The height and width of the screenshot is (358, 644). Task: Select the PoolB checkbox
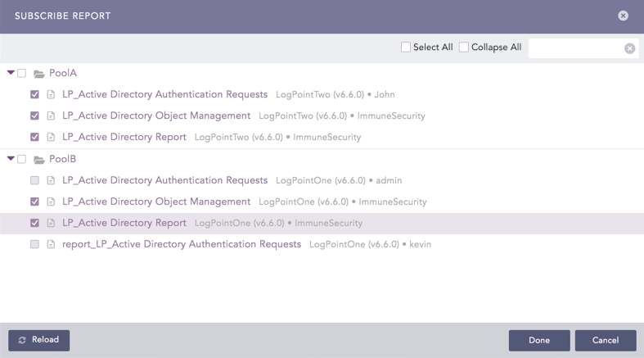click(x=22, y=159)
